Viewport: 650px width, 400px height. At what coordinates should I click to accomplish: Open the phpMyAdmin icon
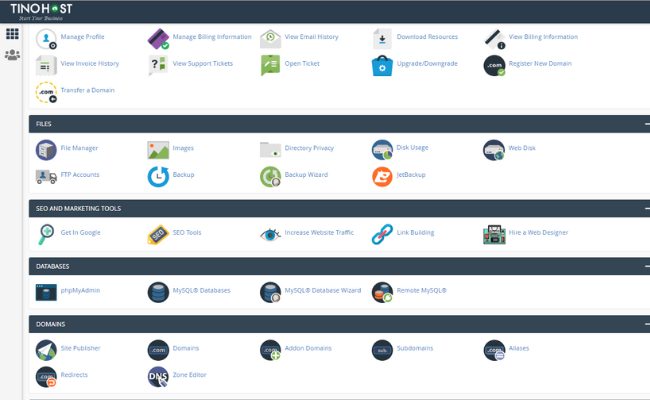click(x=46, y=292)
